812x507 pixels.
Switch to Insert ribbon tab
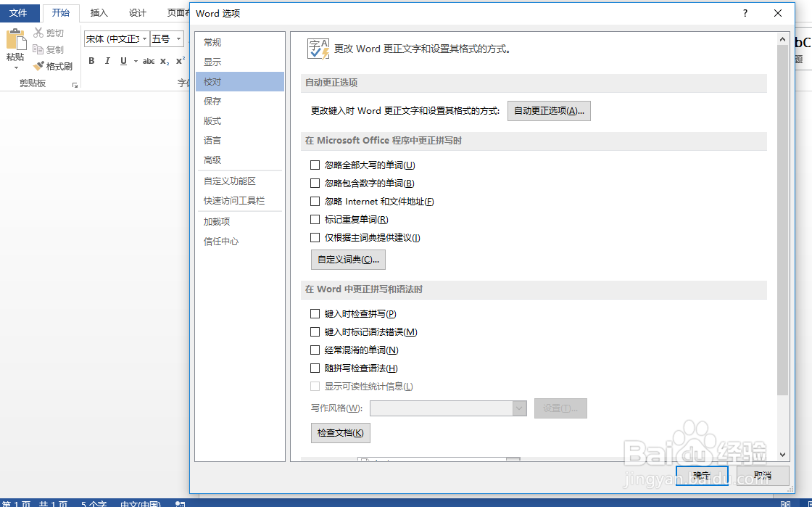pyautogui.click(x=99, y=13)
